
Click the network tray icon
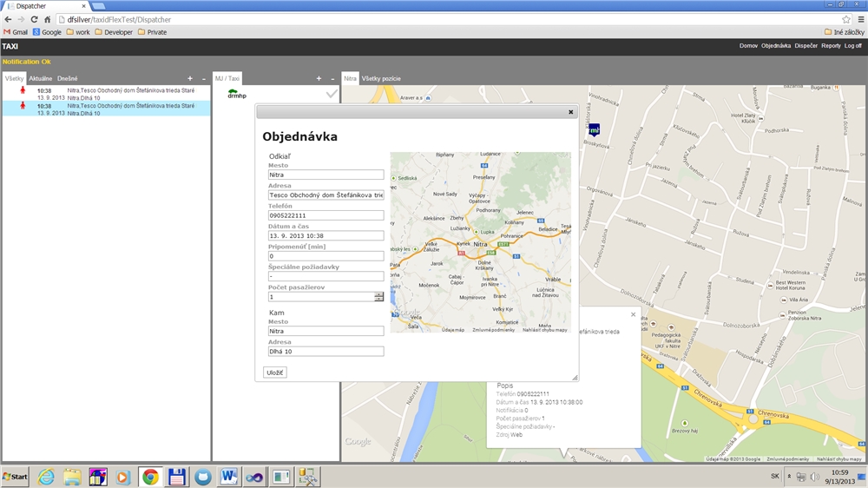[x=801, y=477]
